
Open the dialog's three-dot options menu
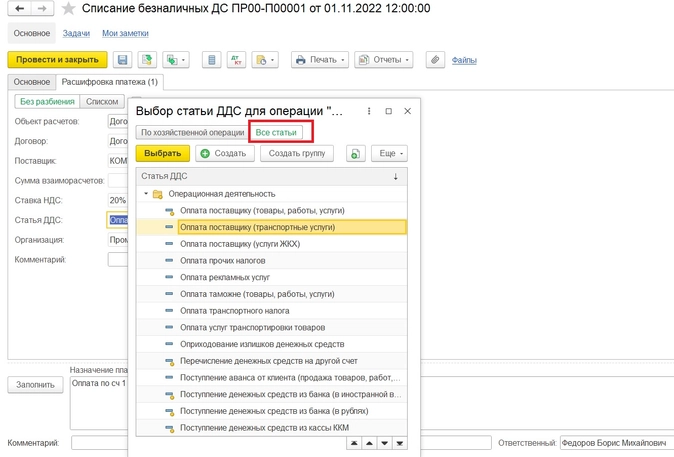[369, 111]
